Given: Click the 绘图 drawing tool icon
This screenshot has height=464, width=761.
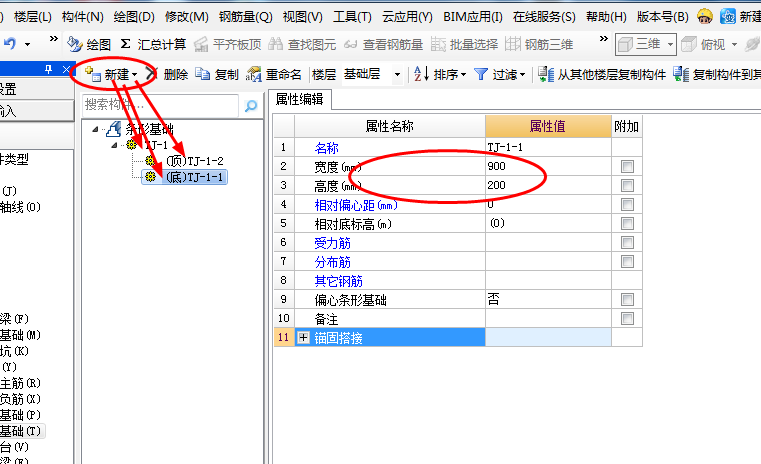Looking at the screenshot, I should tap(75, 45).
